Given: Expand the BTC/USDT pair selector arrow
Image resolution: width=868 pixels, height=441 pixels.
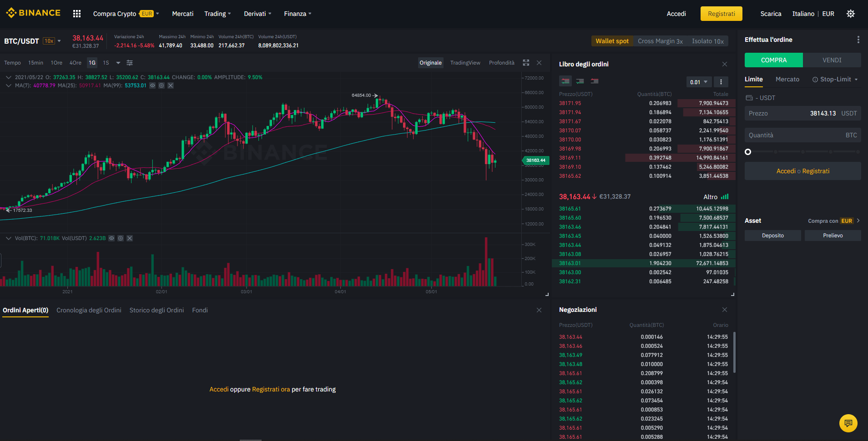Looking at the screenshot, I should point(59,41).
